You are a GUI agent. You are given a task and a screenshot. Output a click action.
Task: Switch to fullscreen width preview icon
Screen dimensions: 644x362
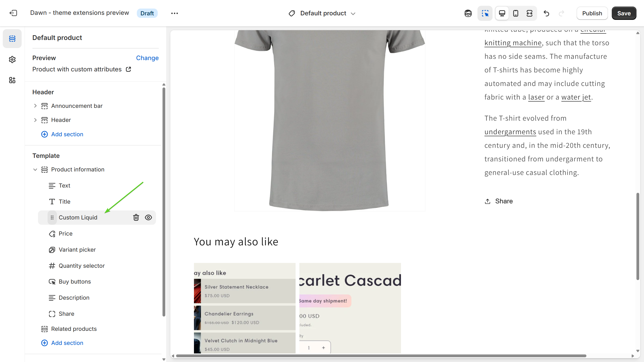click(x=529, y=13)
